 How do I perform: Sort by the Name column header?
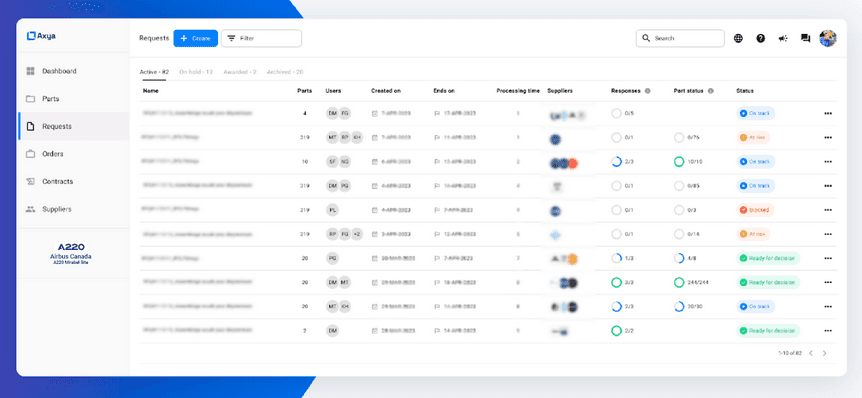point(151,91)
